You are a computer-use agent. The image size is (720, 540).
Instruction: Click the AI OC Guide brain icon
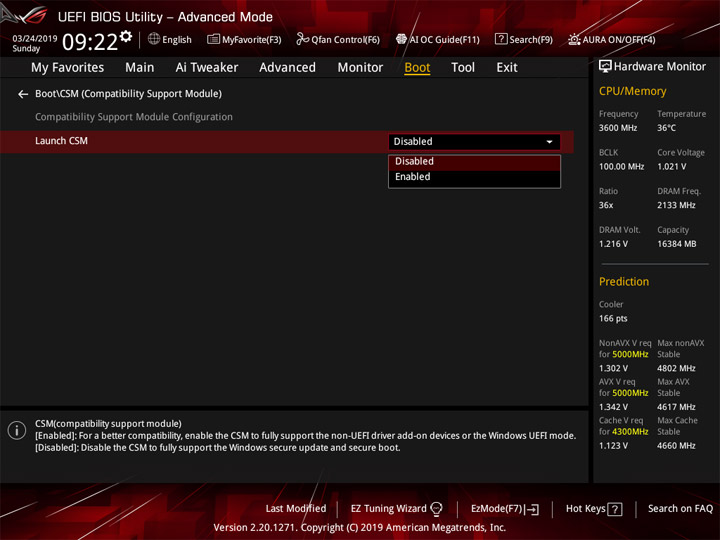pyautogui.click(x=401, y=39)
